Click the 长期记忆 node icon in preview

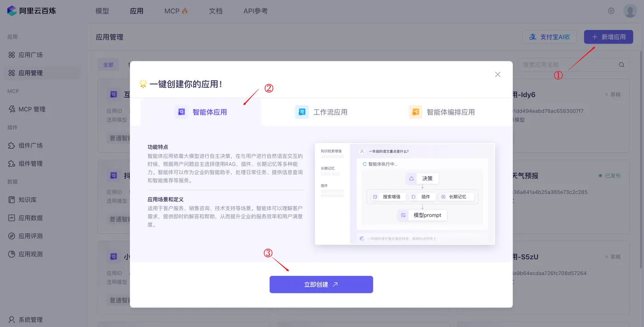pyautogui.click(x=443, y=196)
